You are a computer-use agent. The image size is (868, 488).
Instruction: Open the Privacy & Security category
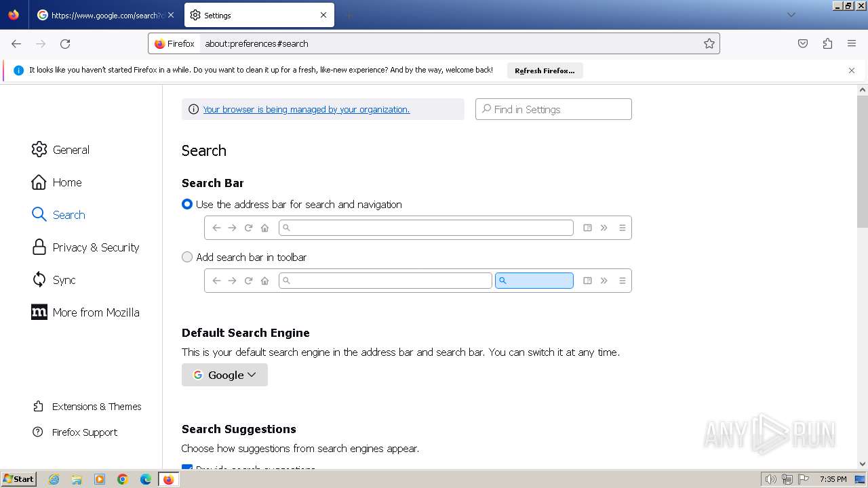(85, 247)
